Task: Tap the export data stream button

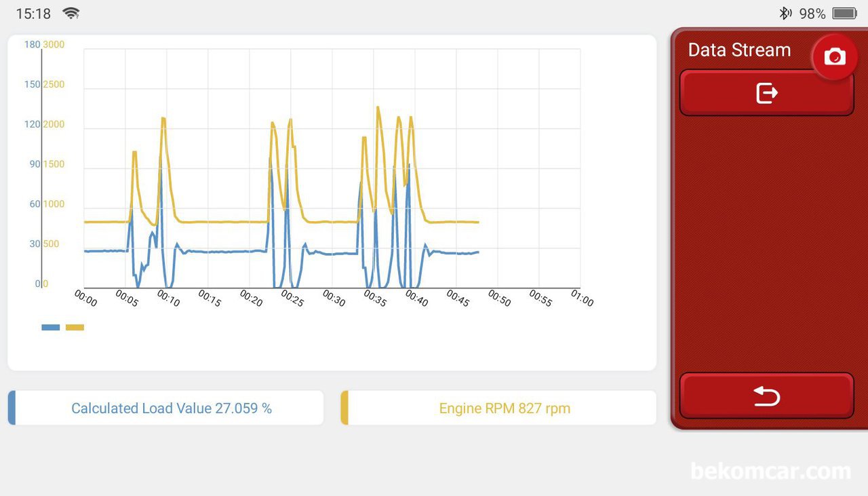Action: coord(767,93)
